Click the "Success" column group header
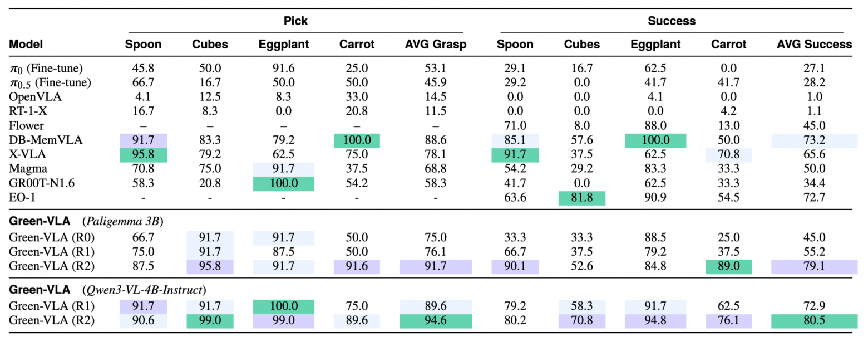 click(x=672, y=21)
